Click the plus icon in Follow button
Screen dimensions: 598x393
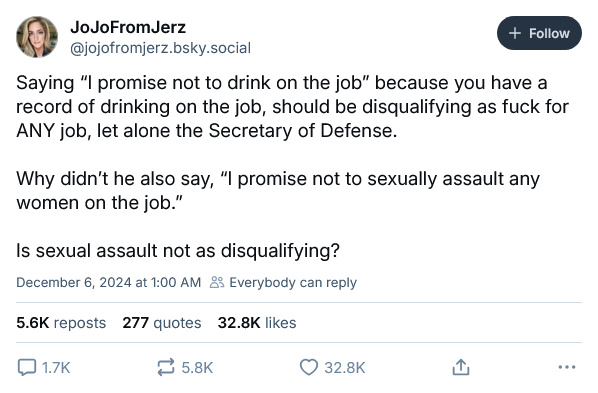click(515, 33)
